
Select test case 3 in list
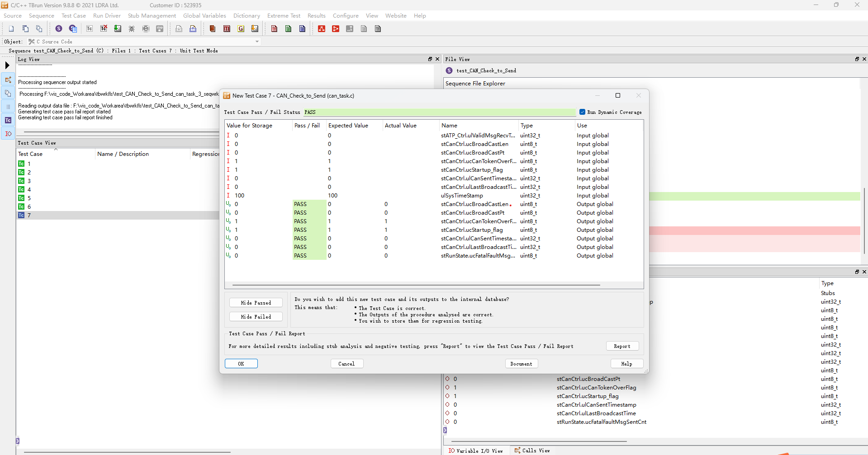[x=29, y=181]
